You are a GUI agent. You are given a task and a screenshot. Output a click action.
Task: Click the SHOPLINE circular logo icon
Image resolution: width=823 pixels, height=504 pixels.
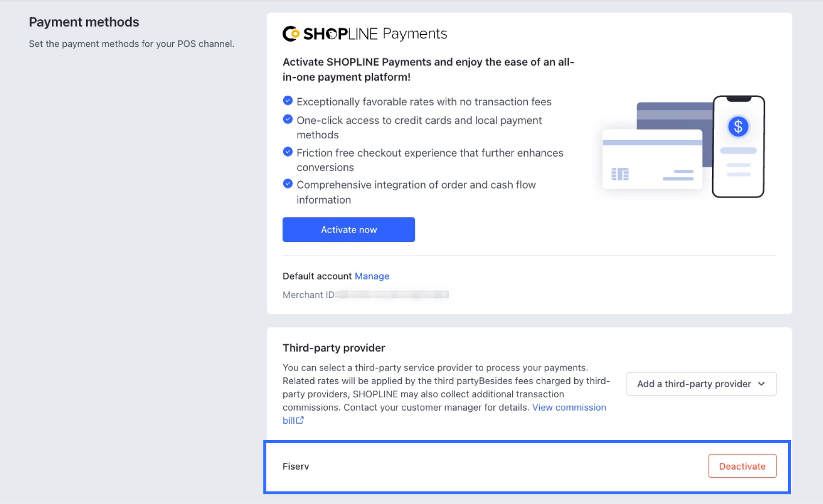click(291, 34)
